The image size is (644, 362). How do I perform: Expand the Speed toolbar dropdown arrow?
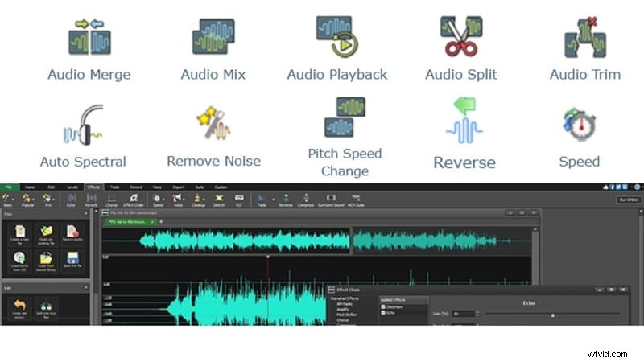pos(164,199)
